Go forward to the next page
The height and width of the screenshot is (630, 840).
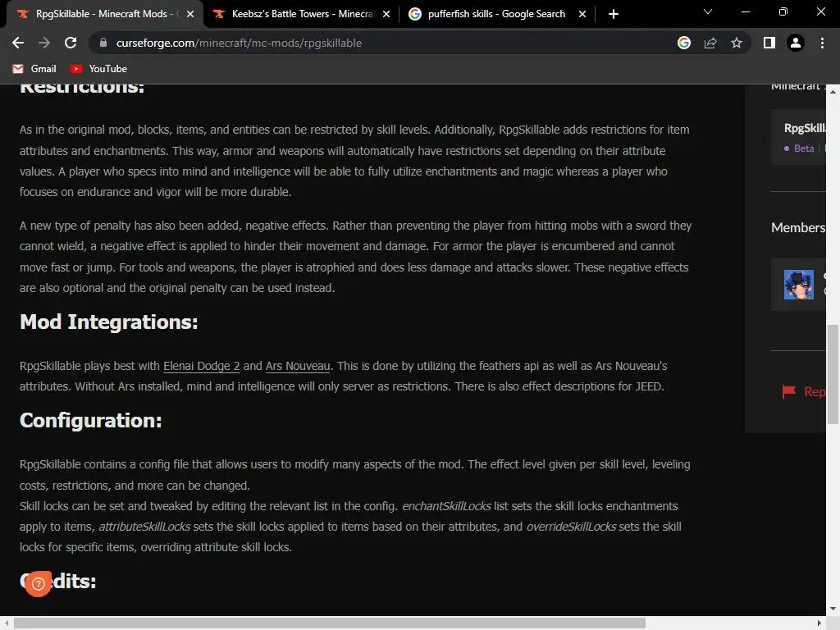44,43
